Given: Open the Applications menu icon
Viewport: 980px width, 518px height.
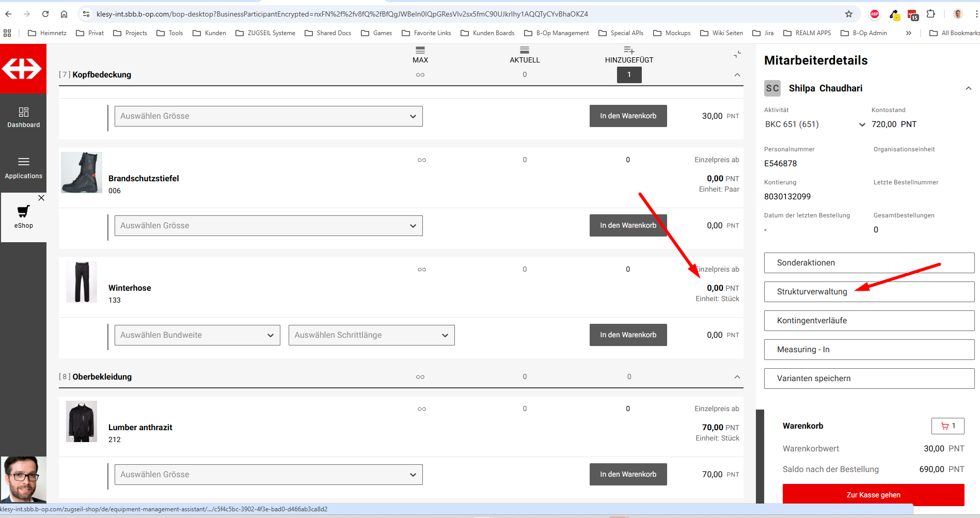Looking at the screenshot, I should (23, 162).
